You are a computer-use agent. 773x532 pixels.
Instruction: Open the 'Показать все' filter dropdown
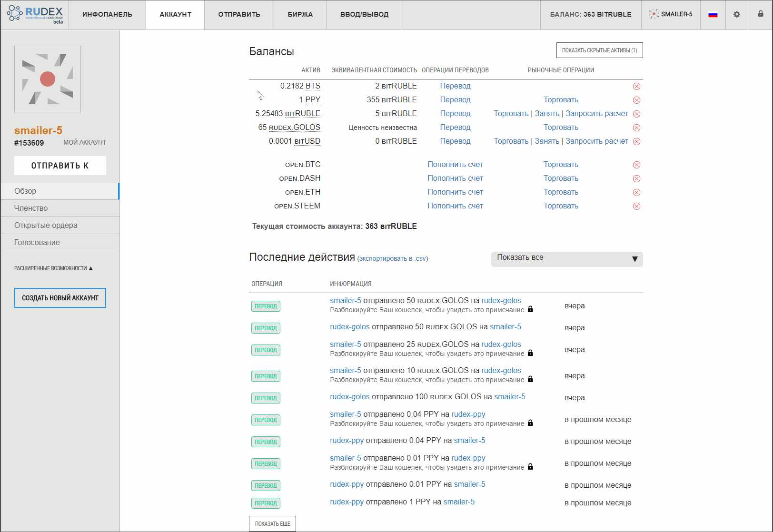pyautogui.click(x=567, y=259)
